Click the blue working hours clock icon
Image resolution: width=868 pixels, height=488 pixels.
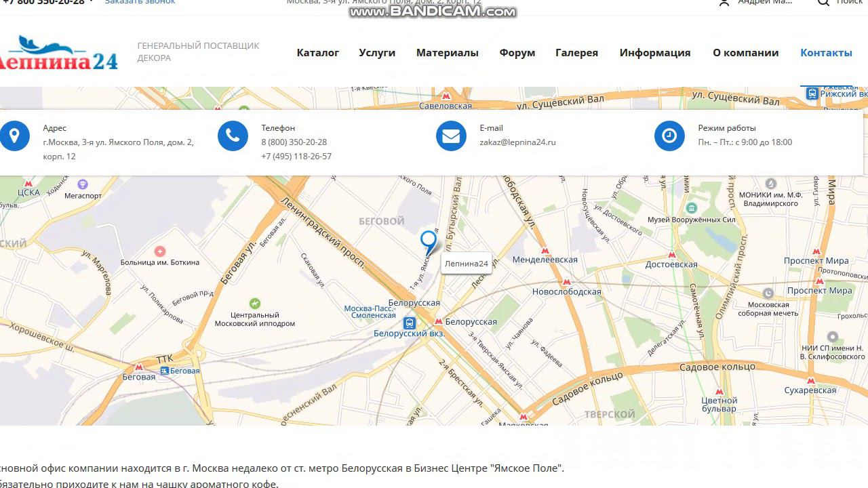[x=669, y=136]
